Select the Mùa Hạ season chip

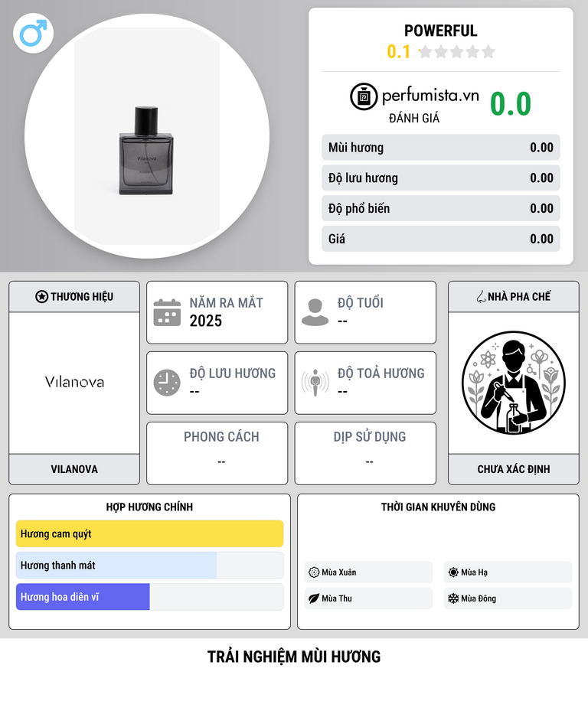tap(508, 572)
